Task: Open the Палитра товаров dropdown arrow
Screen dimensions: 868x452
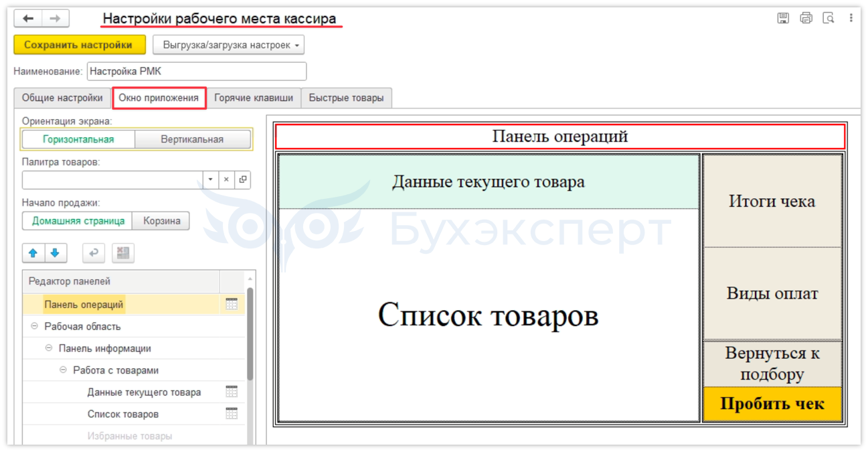Action: (211, 179)
